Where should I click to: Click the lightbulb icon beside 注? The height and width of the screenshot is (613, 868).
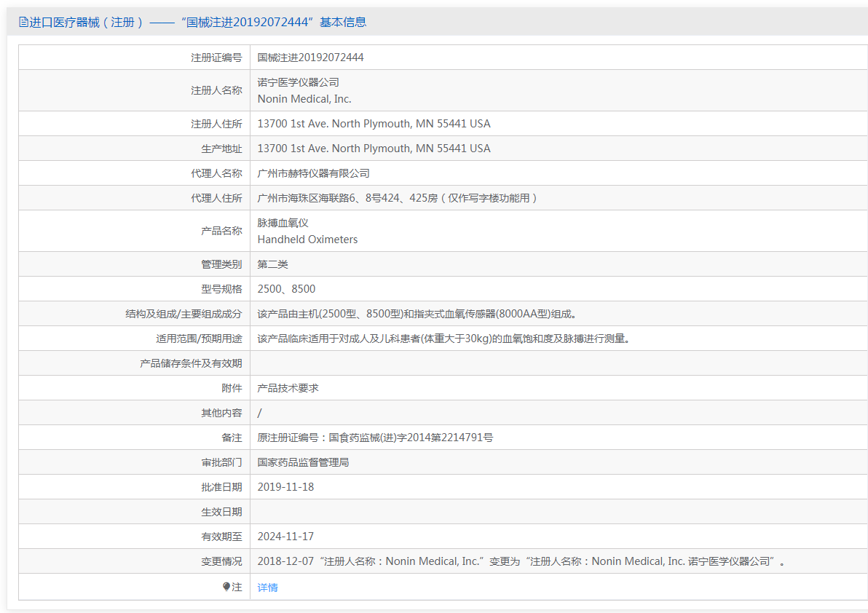226,587
